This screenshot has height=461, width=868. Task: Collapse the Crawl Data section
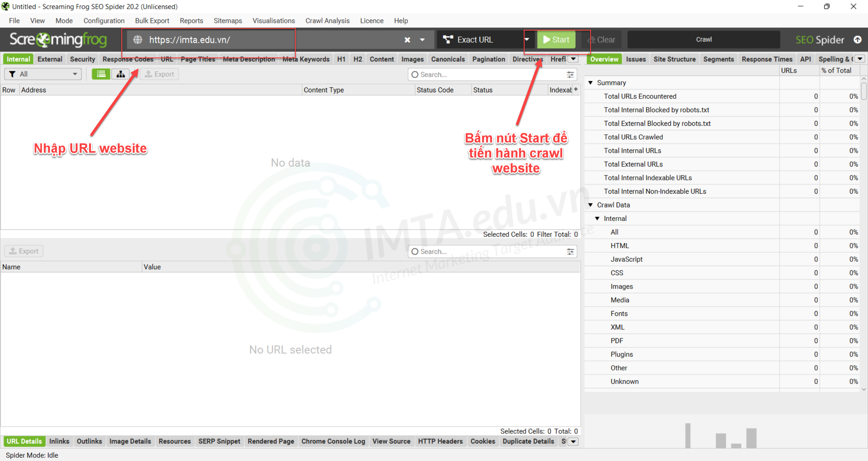pyautogui.click(x=590, y=205)
